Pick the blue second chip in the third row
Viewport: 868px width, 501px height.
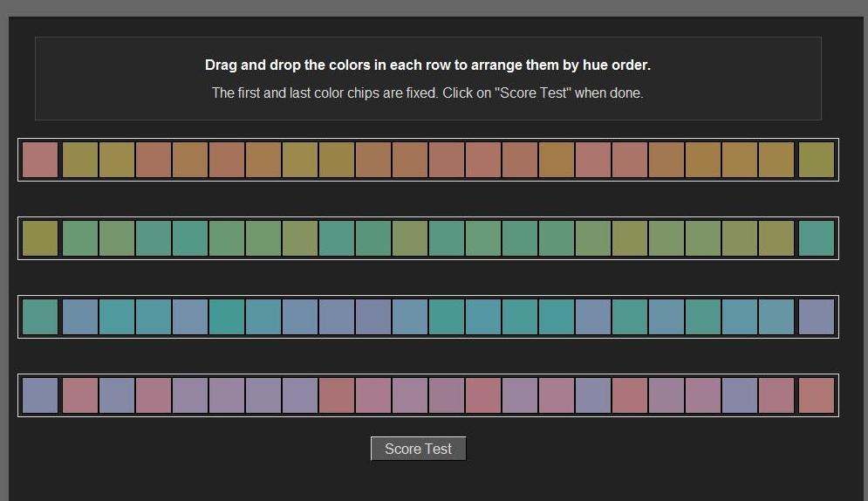tap(80, 317)
